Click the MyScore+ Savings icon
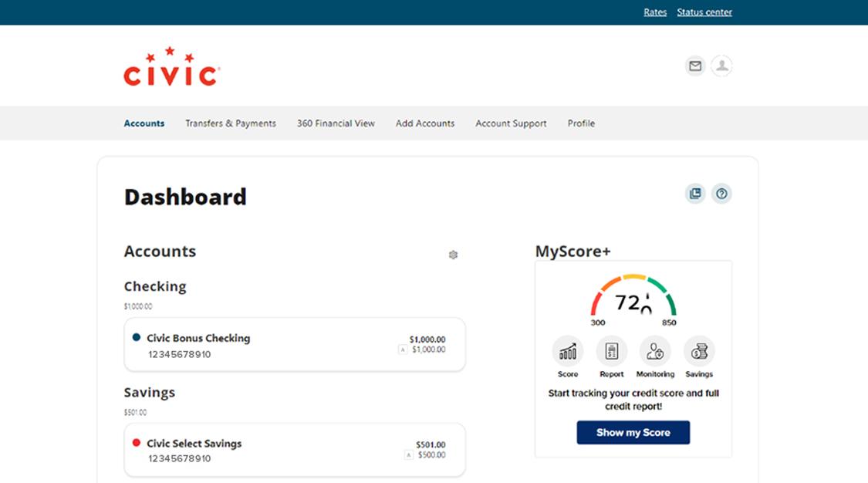Screen dimensions: 868x483 pyautogui.click(x=699, y=353)
